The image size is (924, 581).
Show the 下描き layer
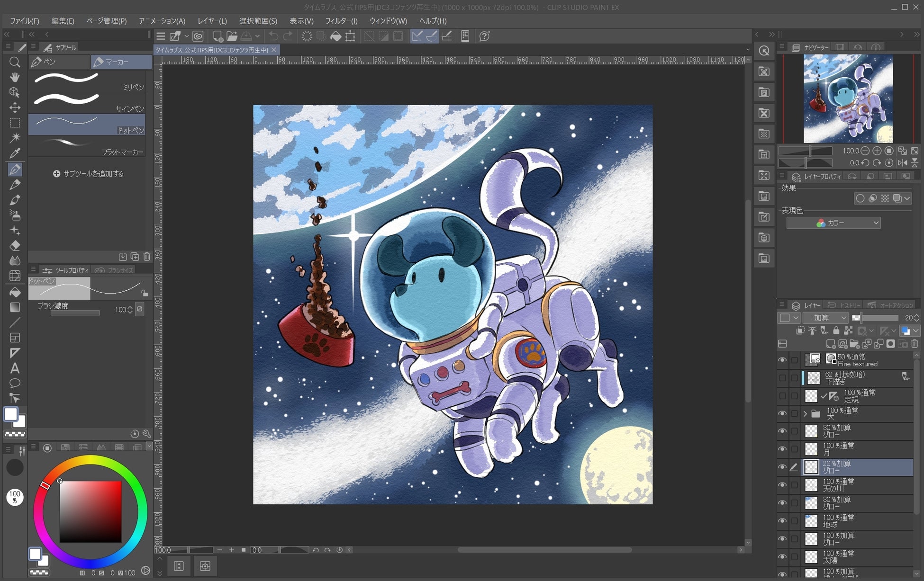click(782, 378)
